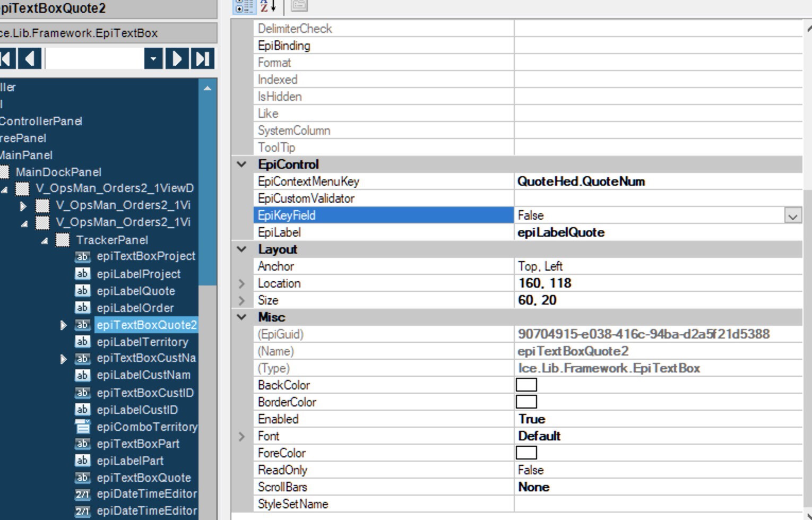Collapse the Misc property category
Image resolution: width=812 pixels, height=520 pixels.
pos(241,317)
